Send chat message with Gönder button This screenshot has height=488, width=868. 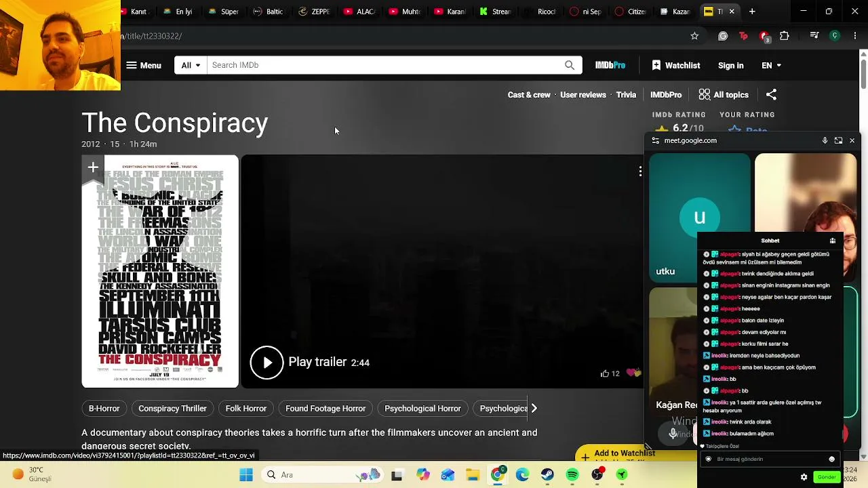(x=827, y=477)
